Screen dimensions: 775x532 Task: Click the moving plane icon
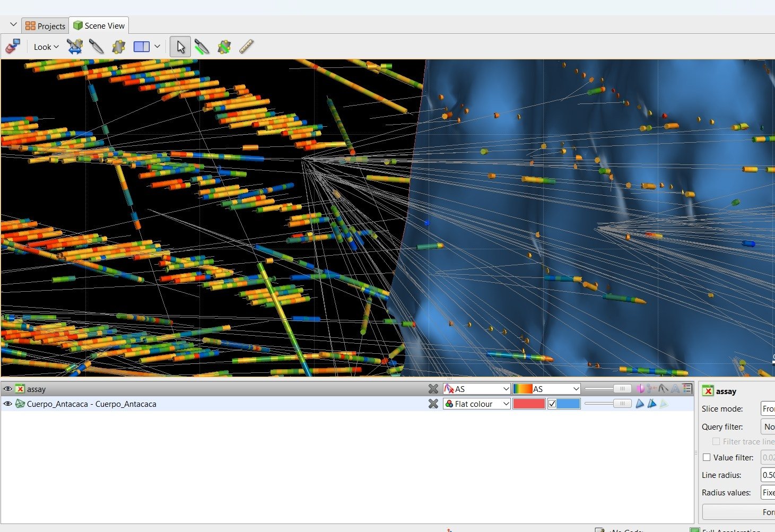(118, 47)
